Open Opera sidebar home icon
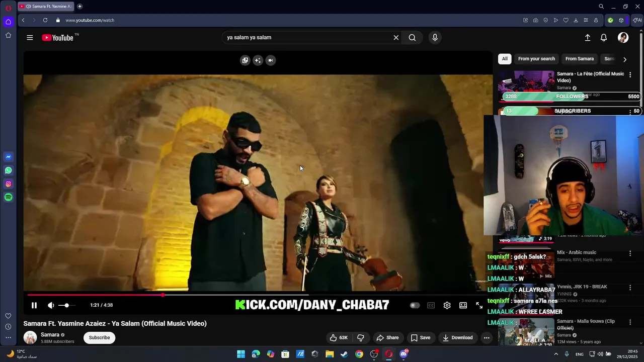This screenshot has height=362, width=644. click(8, 22)
